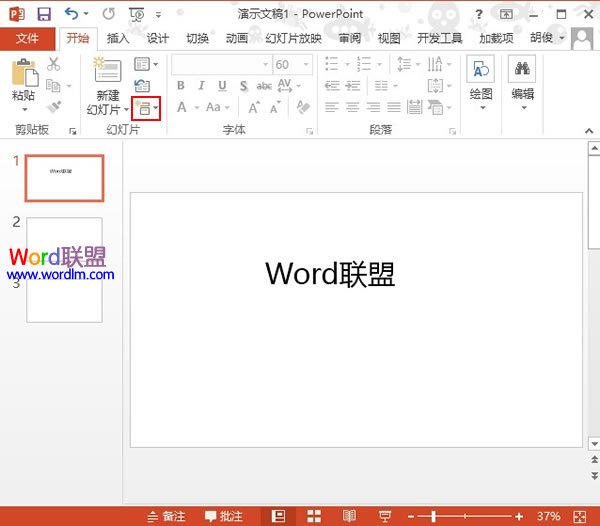Open the Find binoculars editing icon
Viewport: 600px width, 526px height.
pos(521,69)
